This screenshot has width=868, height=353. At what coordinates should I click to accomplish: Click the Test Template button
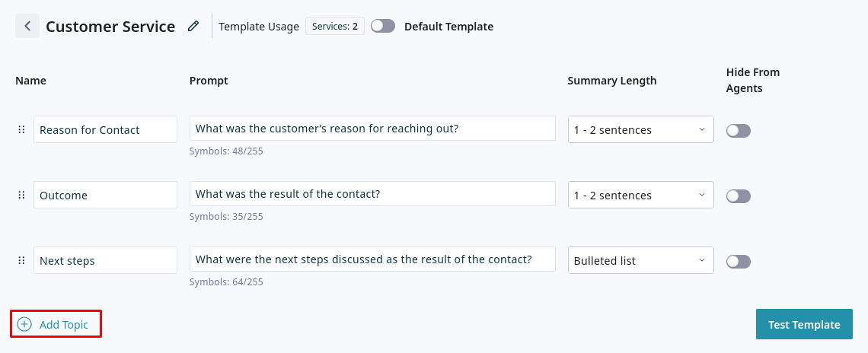804,325
